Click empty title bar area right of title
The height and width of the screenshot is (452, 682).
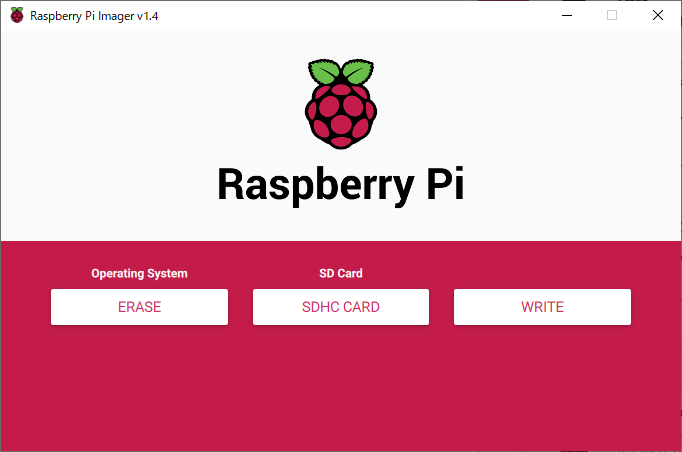tap(350, 16)
